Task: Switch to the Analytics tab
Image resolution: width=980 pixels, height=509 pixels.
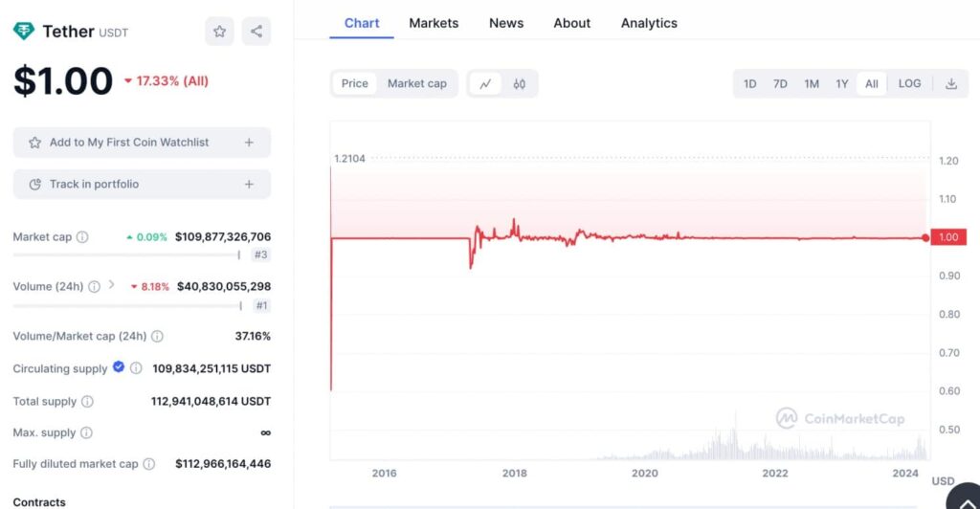Action: tap(649, 23)
